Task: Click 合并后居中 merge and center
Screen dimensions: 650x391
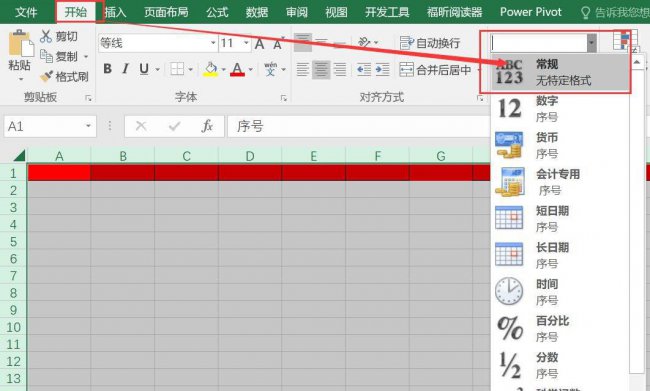Action: coord(435,70)
